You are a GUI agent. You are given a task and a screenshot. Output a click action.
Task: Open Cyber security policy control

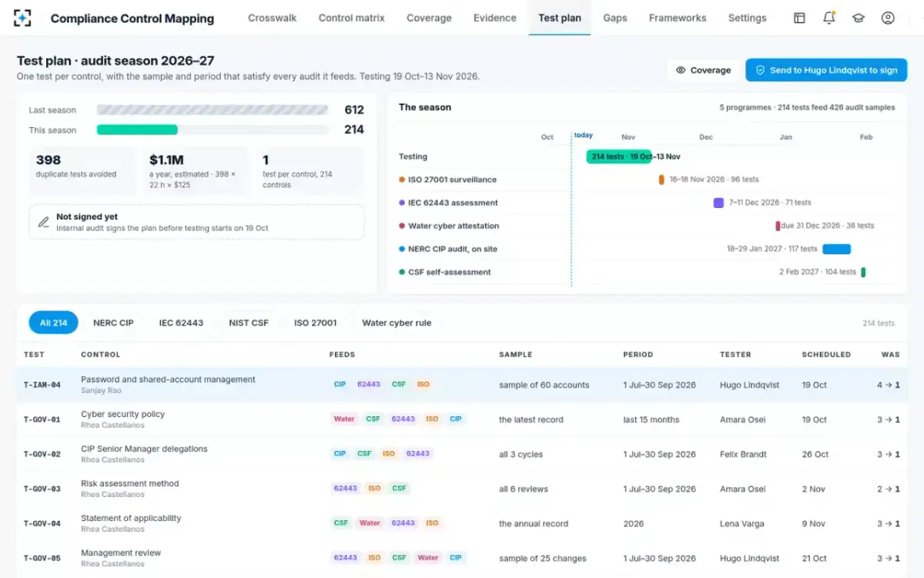122,414
